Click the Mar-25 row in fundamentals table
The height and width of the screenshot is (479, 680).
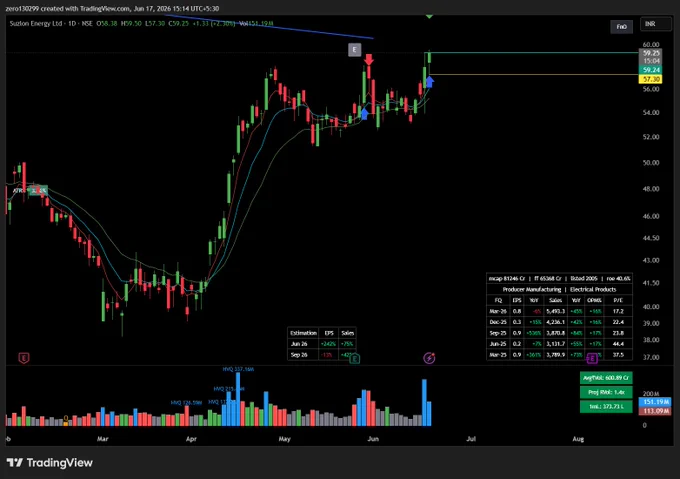pos(559,355)
